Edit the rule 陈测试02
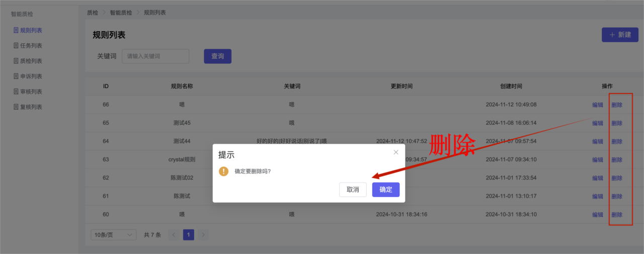The image size is (644, 254). [597, 178]
